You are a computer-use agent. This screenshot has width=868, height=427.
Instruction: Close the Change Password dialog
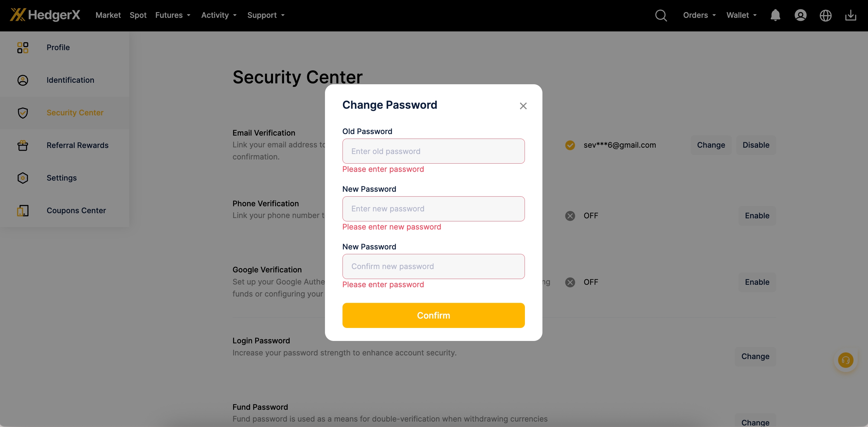pos(523,106)
